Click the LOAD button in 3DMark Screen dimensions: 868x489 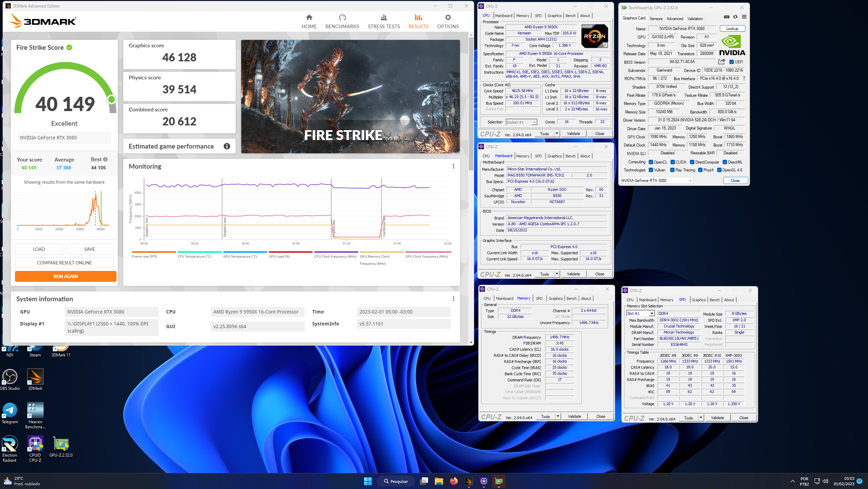point(39,249)
